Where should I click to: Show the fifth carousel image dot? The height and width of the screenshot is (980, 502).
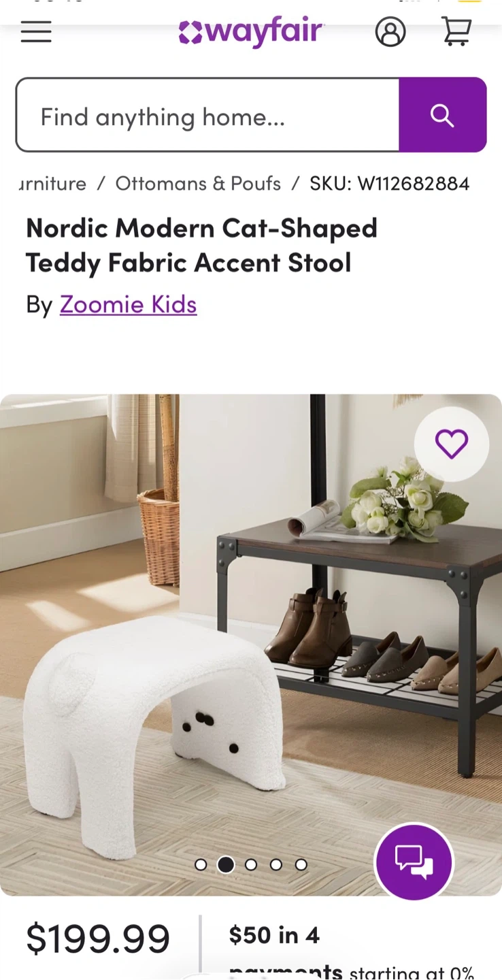[301, 865]
